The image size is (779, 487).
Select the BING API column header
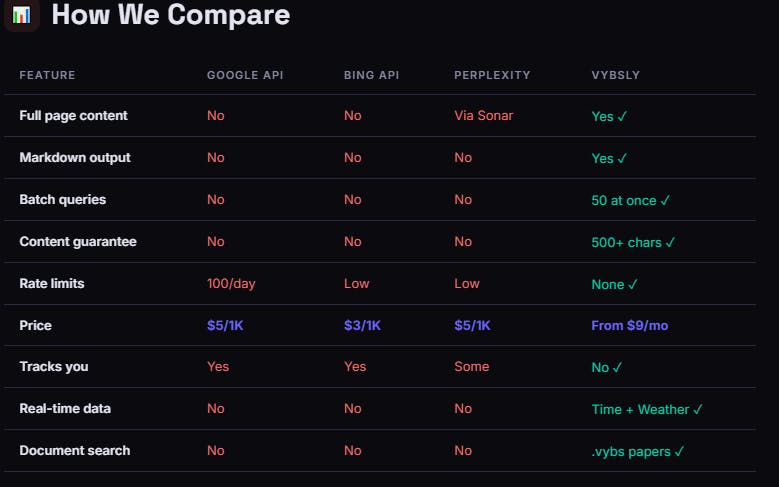pyautogui.click(x=371, y=75)
